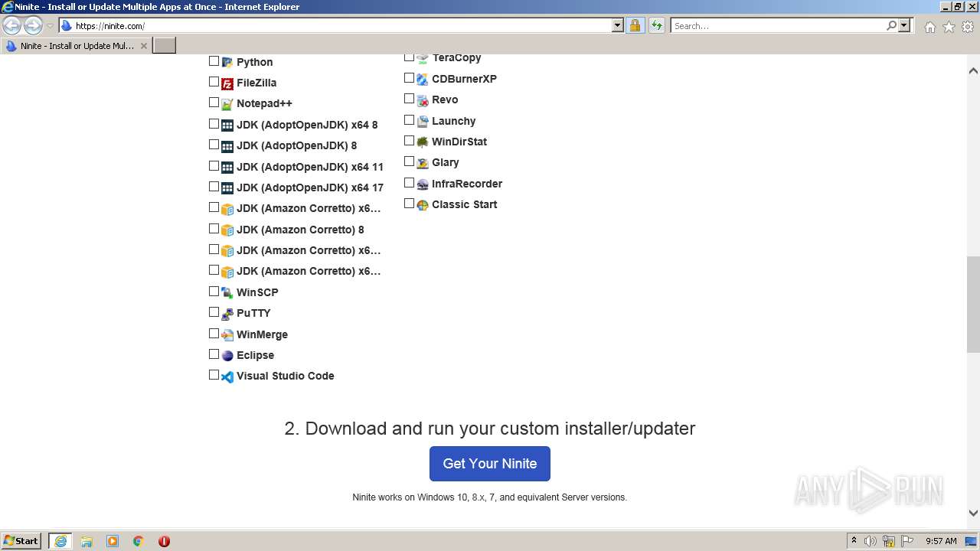Click the search magnifier button
This screenshot has width=980, height=551.
click(891, 25)
